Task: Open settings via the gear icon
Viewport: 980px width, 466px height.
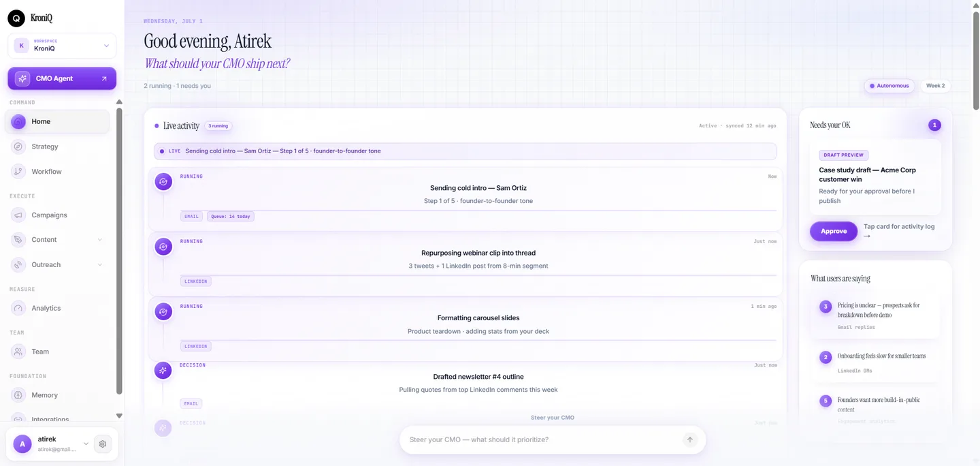Action: [x=103, y=444]
